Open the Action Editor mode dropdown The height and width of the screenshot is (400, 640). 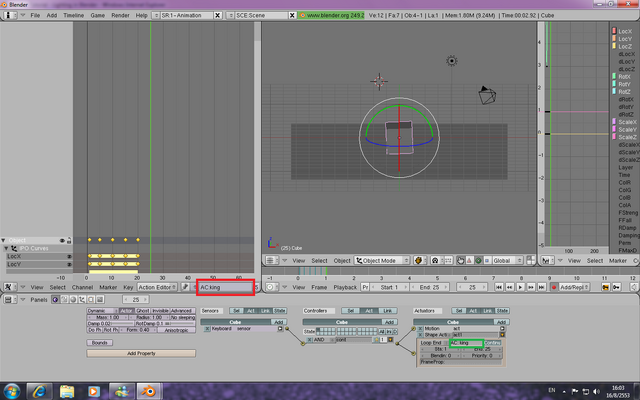tap(157, 287)
